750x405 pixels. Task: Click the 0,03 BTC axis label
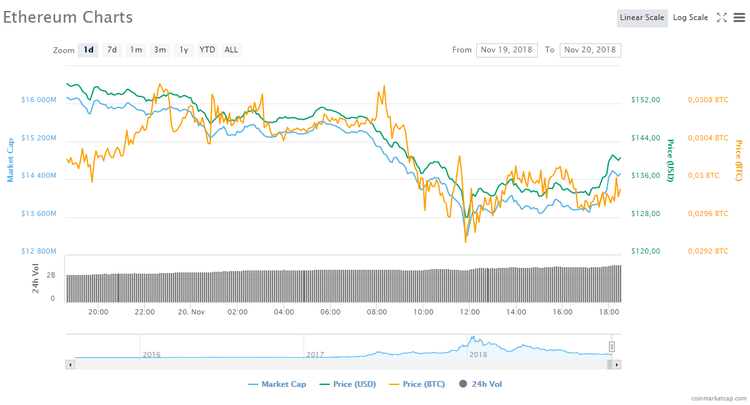coord(704,175)
